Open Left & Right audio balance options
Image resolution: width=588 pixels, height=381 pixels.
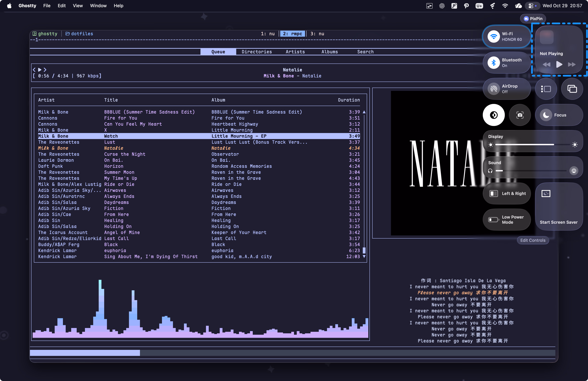coord(507,194)
